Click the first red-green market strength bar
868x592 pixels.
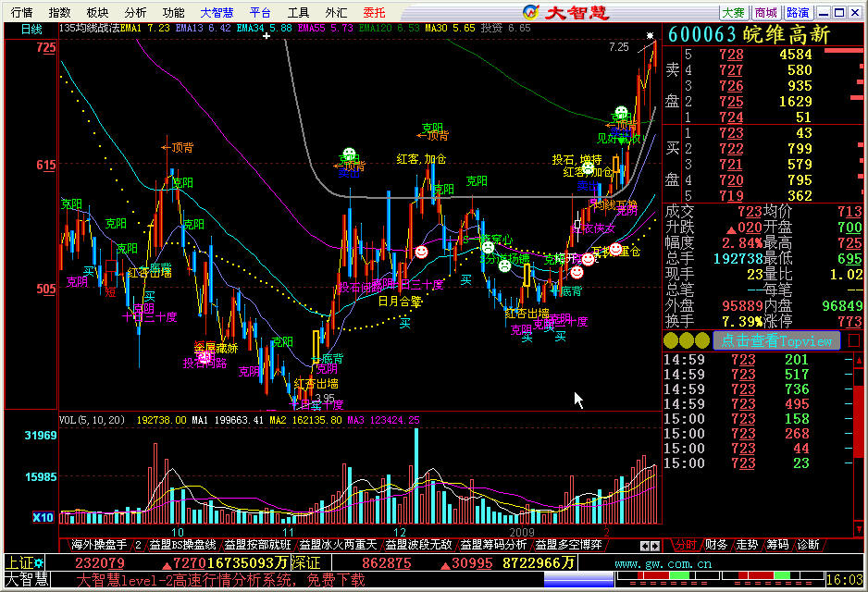(668, 576)
